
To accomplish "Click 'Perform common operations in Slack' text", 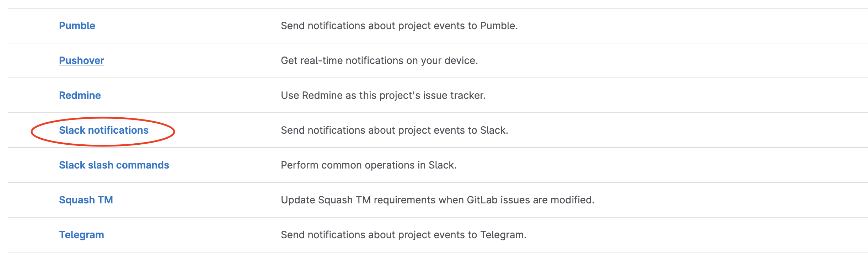I will pos(369,165).
